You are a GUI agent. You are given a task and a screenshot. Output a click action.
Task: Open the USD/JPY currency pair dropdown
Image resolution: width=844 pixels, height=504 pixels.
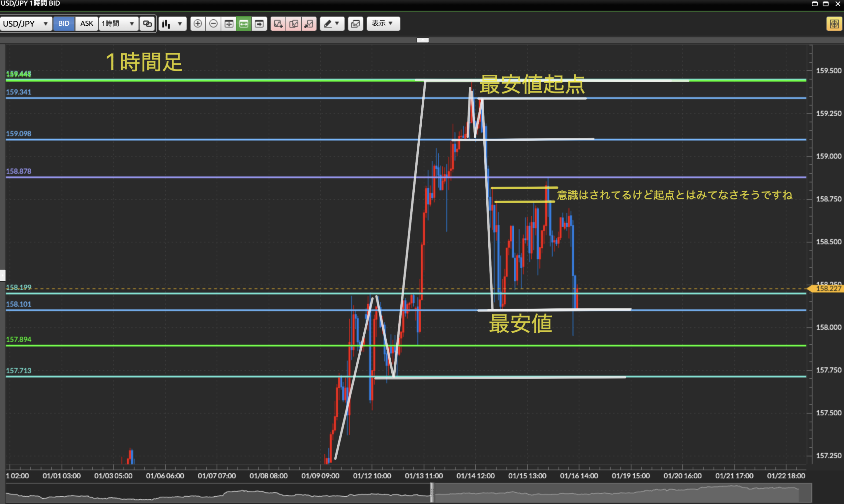(25, 24)
